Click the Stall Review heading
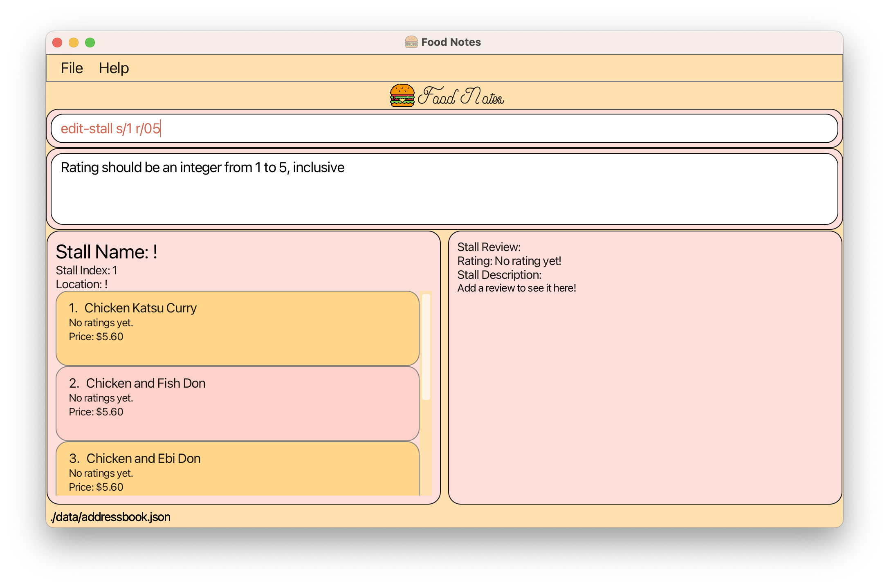 [489, 247]
